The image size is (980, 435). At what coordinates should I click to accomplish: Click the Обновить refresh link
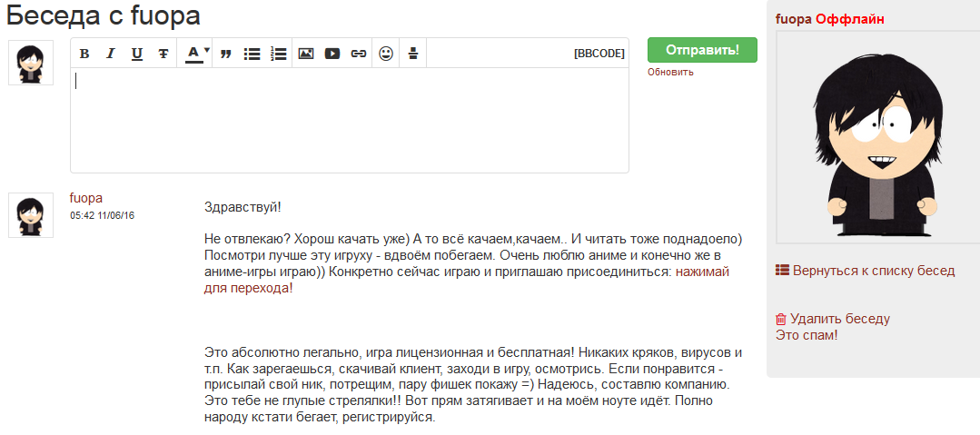[670, 72]
